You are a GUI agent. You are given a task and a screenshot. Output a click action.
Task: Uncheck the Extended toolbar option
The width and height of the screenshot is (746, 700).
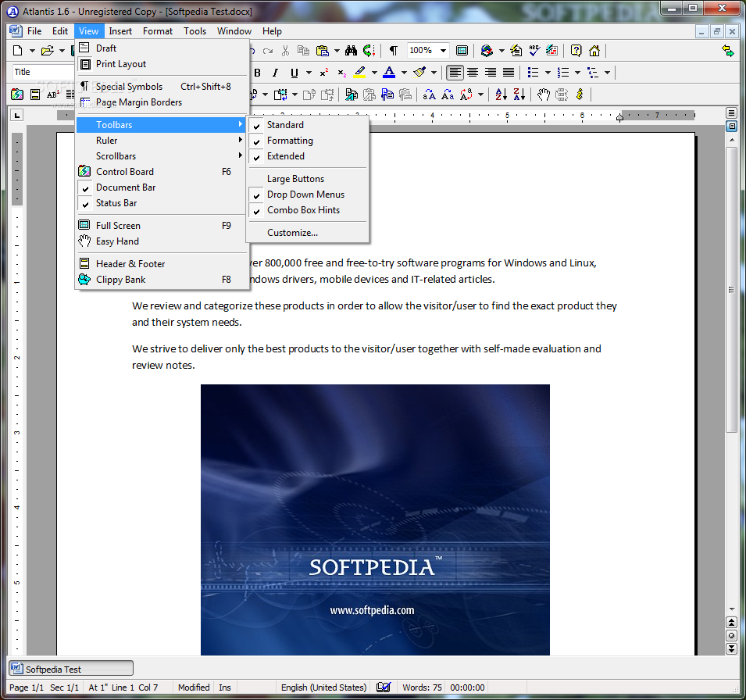tap(307, 156)
